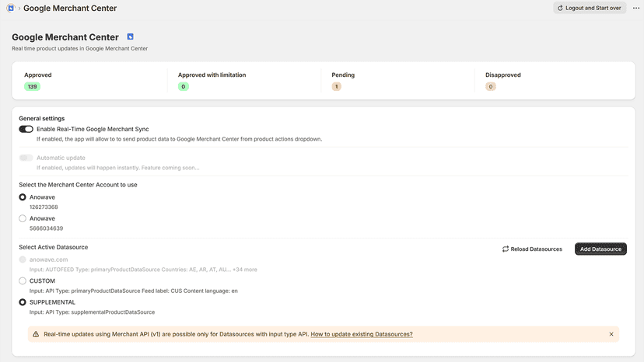Select the SUPPLEMENTAL datasource

23,302
